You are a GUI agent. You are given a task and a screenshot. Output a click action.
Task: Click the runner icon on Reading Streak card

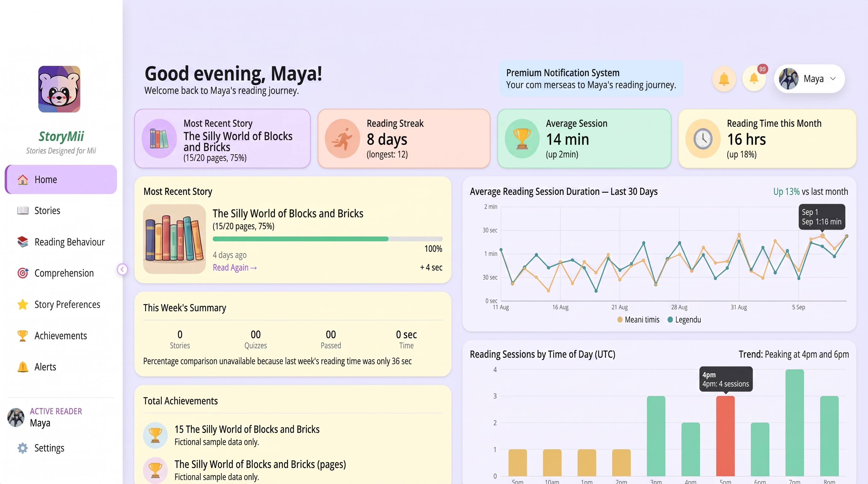coord(342,139)
